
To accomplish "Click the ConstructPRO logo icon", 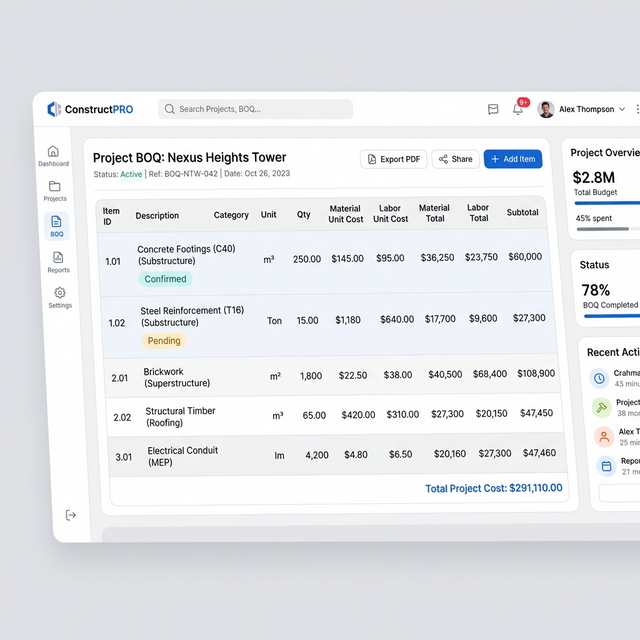I will pyautogui.click(x=54, y=109).
